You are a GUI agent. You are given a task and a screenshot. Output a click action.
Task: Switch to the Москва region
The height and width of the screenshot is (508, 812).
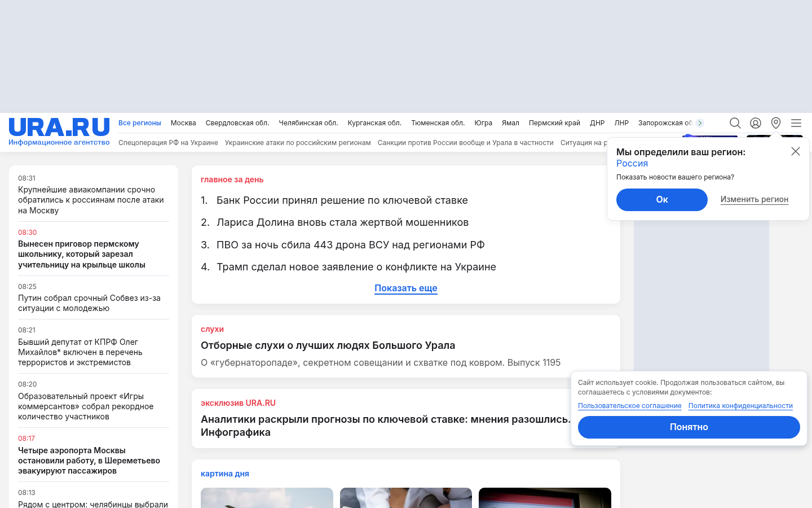point(183,123)
